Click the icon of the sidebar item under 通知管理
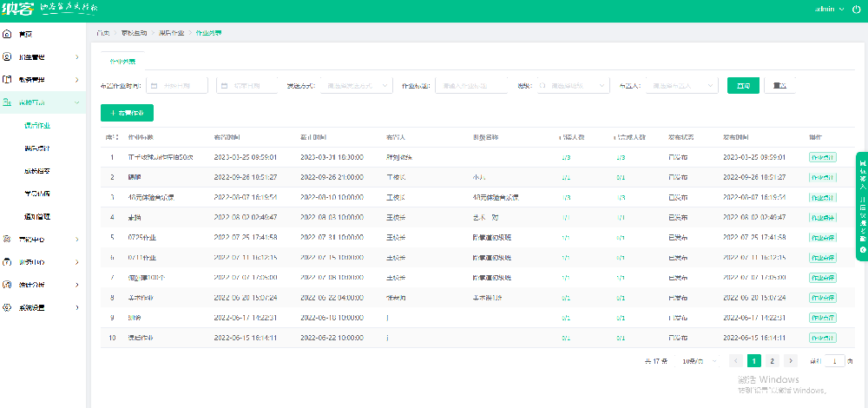Viewport: 868px width, 408px height. [7, 239]
